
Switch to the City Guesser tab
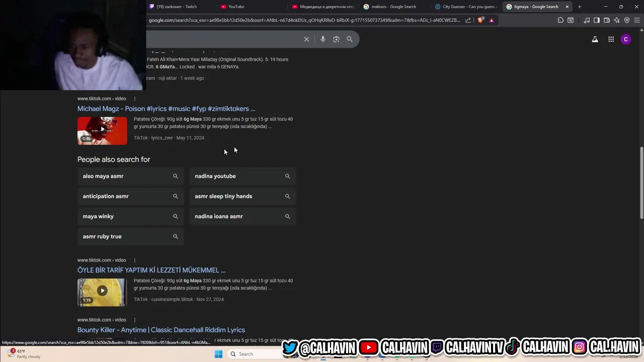pyautogui.click(x=465, y=7)
